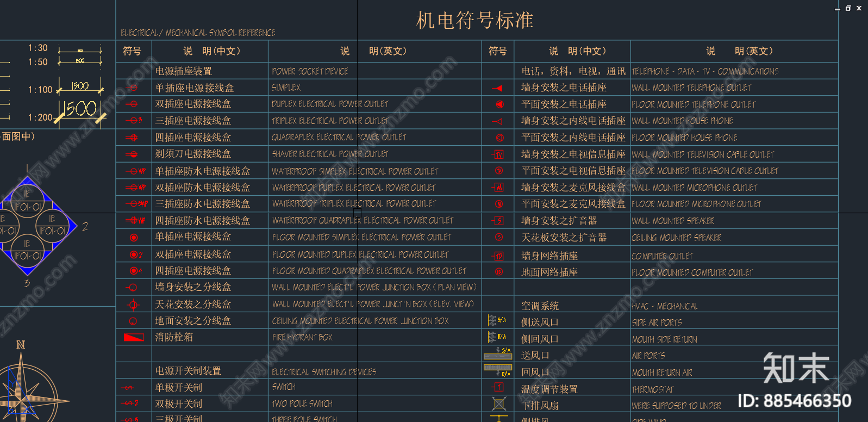
Task: Select the junction box elevation view symbol
Action: [x=133, y=305]
